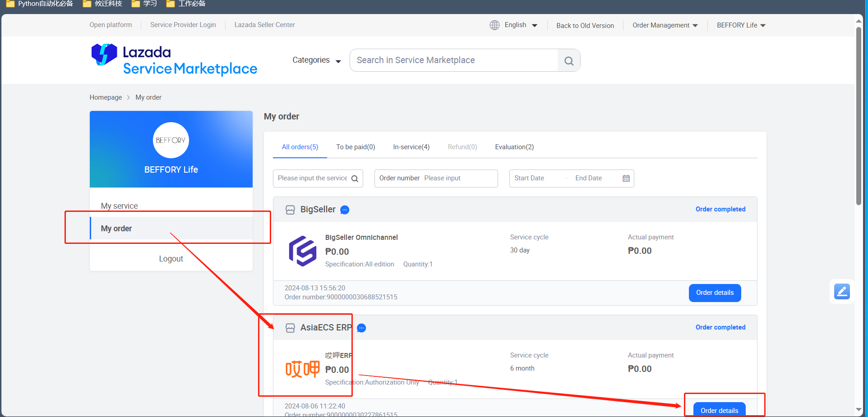Click the calendar icon in date range
Viewport: 868px width, 417px height.
coord(626,179)
